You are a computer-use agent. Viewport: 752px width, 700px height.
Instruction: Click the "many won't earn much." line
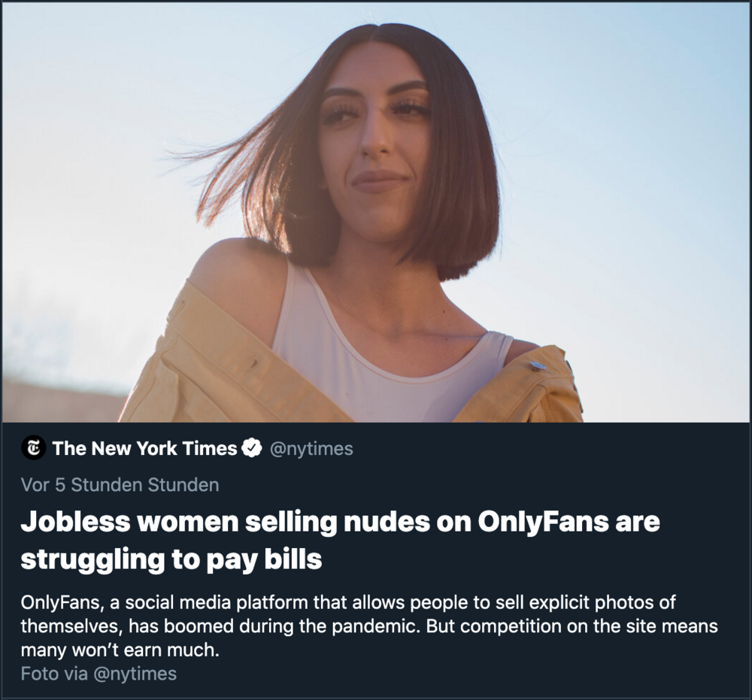click(x=120, y=650)
